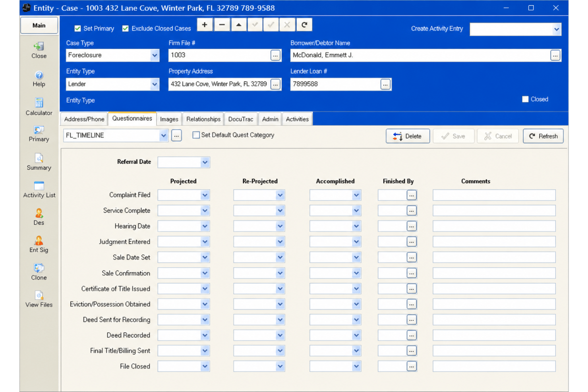
Task: Select the Questionnaires tab
Action: (x=132, y=118)
